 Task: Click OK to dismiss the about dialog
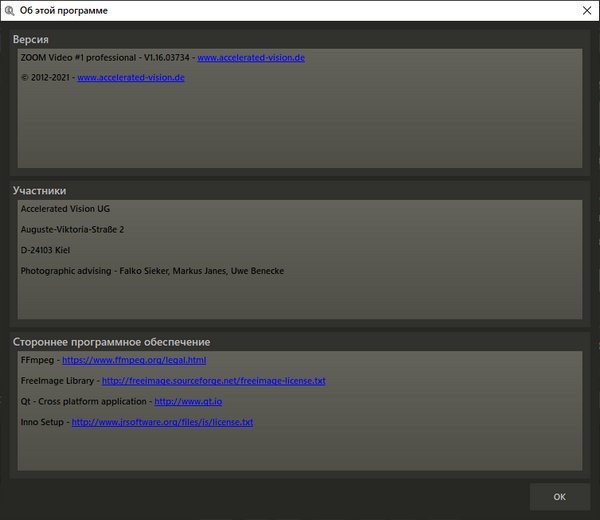(559, 497)
